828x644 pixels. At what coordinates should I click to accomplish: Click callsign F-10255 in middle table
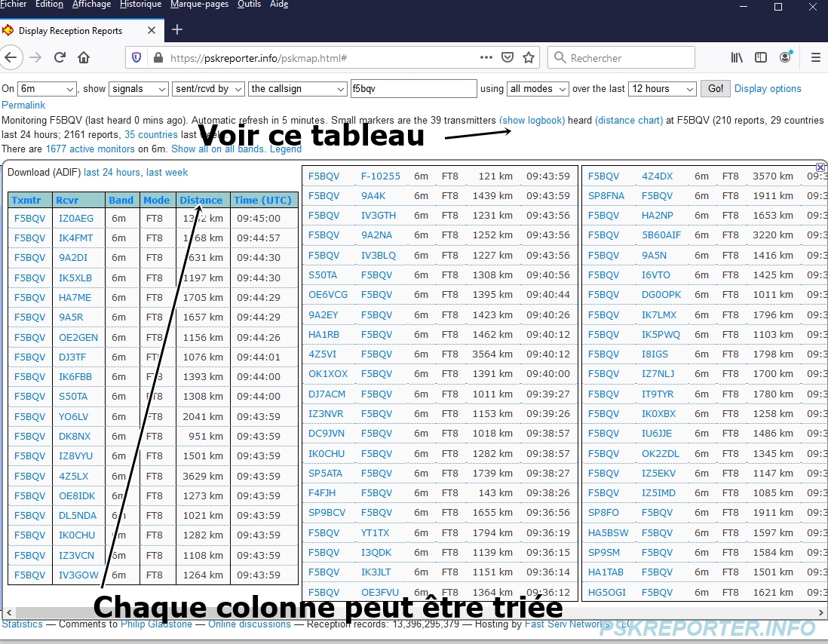coord(381,176)
